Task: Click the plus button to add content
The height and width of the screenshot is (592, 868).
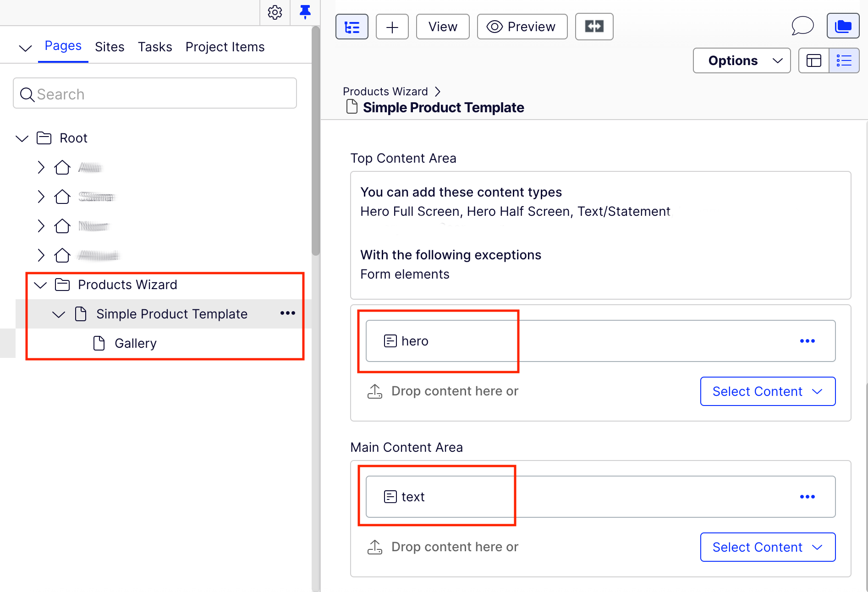Action: (x=392, y=27)
